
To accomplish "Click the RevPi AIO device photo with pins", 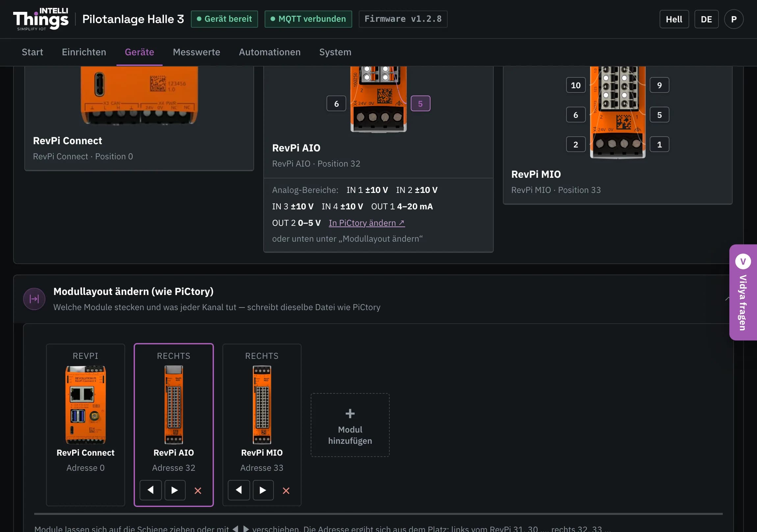I will point(378,99).
